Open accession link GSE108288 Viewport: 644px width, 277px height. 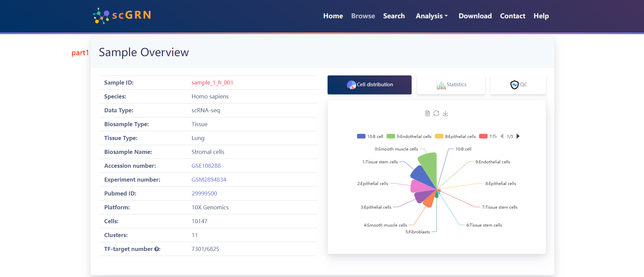206,166
